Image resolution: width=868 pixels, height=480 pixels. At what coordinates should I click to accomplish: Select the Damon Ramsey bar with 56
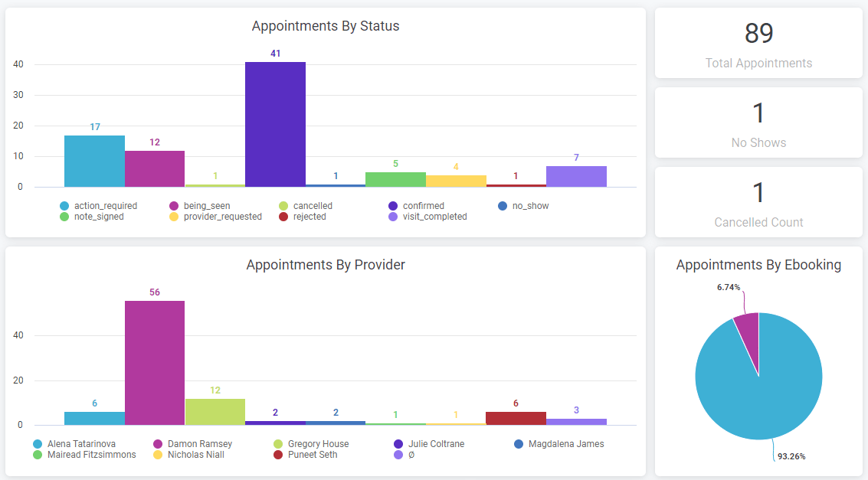(x=155, y=363)
